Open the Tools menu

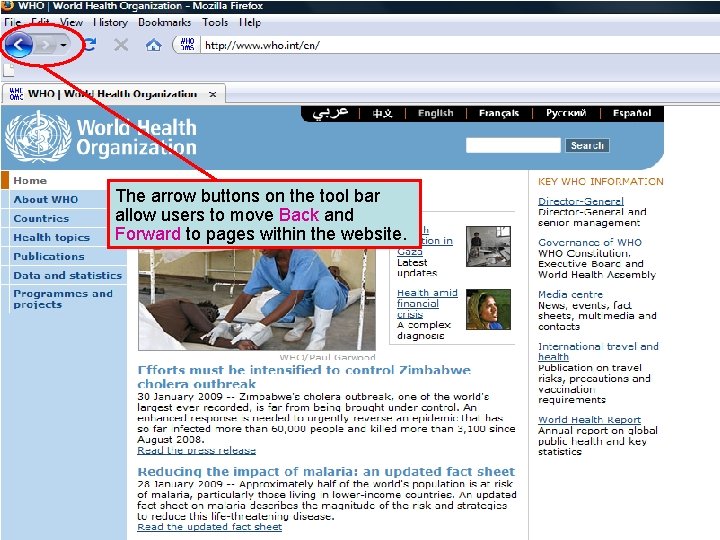[215, 22]
